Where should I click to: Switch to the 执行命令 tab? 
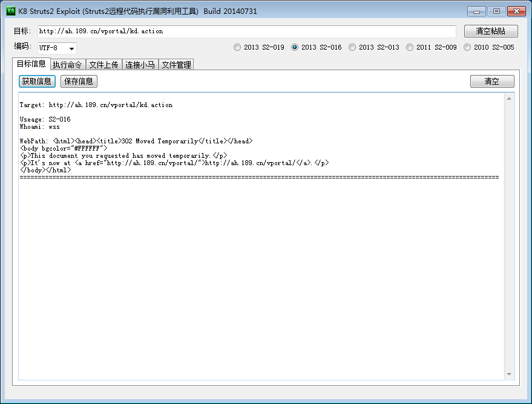[x=68, y=65]
